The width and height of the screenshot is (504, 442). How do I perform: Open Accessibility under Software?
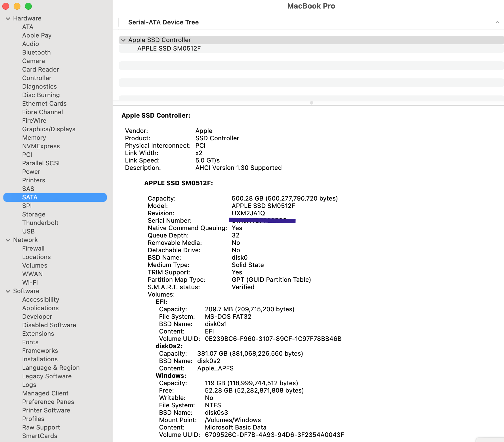pyautogui.click(x=41, y=300)
